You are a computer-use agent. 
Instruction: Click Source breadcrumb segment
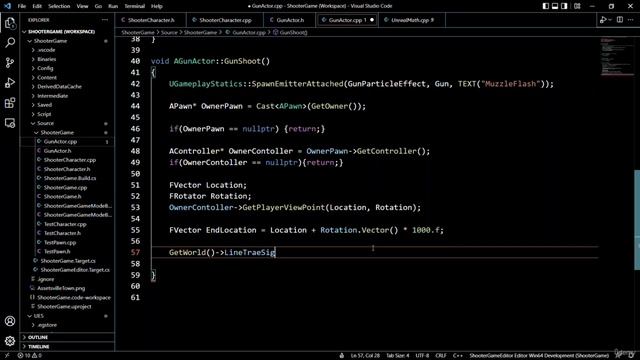pos(169,32)
